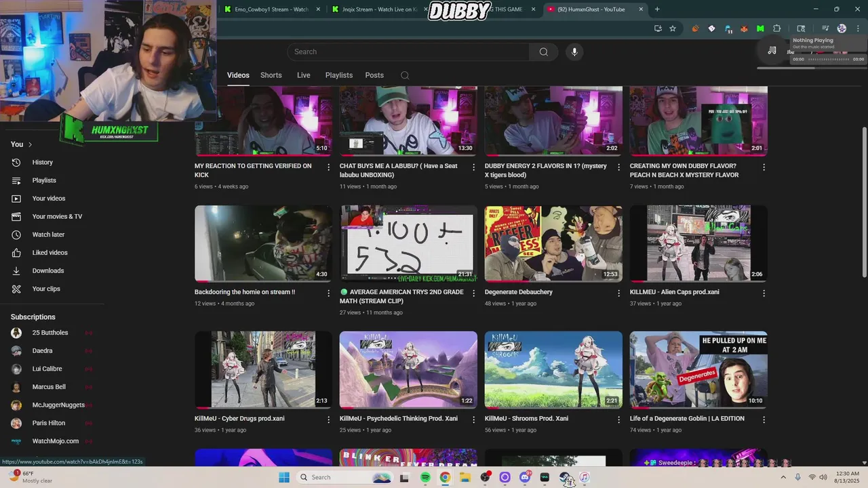The width and height of the screenshot is (868, 488).
Task: Switch to the Posts tab
Action: tap(374, 75)
